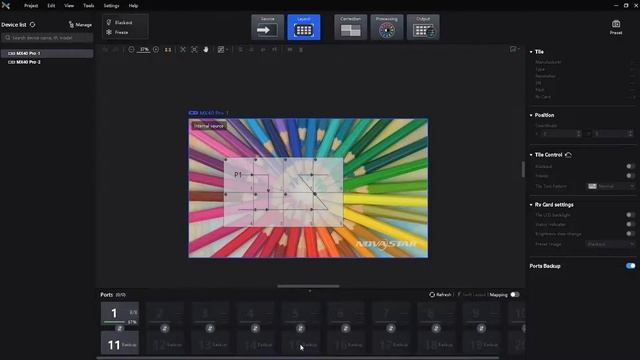Screen dimensions: 640x360
Task: Open the Help menu
Action: click(x=133, y=6)
